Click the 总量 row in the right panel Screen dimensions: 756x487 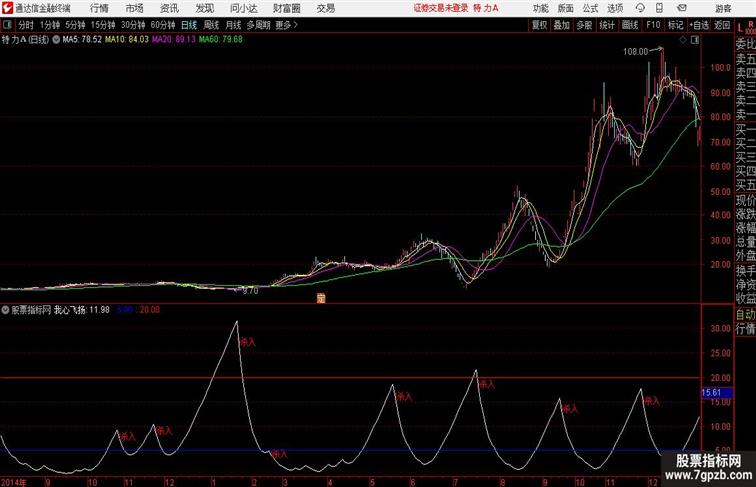click(745, 242)
